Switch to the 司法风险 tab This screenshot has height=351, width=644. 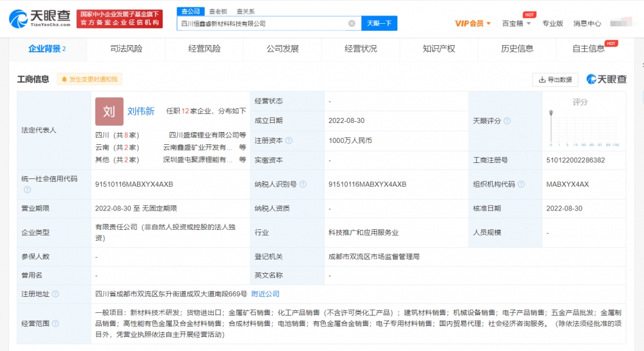pos(126,49)
